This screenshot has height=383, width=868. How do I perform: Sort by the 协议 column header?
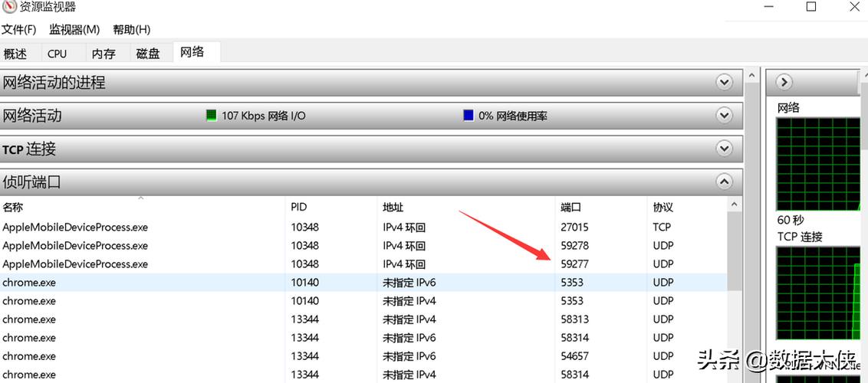tap(663, 208)
